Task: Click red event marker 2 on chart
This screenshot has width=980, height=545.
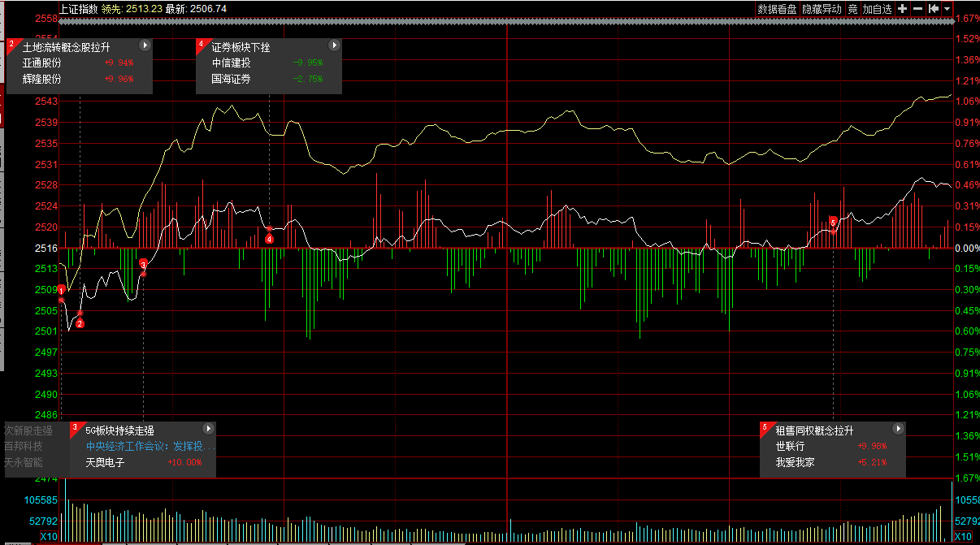Action: tap(80, 323)
